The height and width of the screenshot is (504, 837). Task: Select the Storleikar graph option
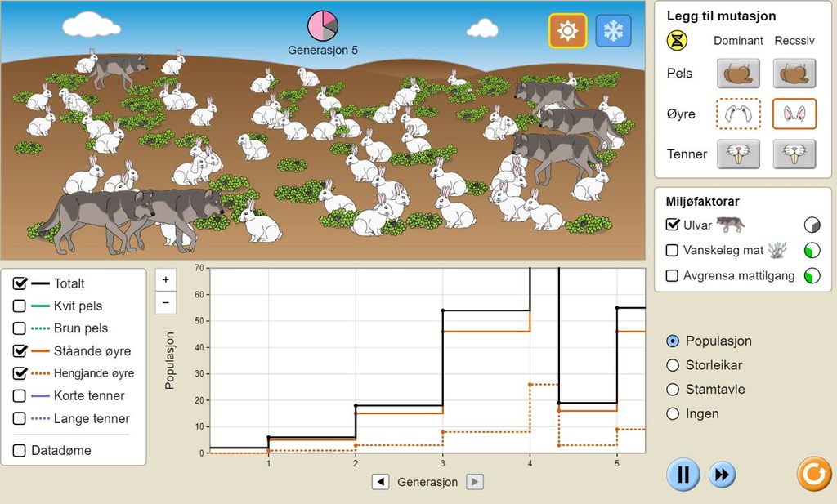coord(674,365)
